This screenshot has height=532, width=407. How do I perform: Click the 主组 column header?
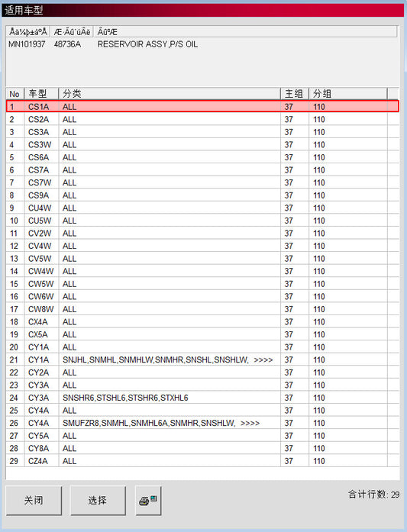[295, 94]
